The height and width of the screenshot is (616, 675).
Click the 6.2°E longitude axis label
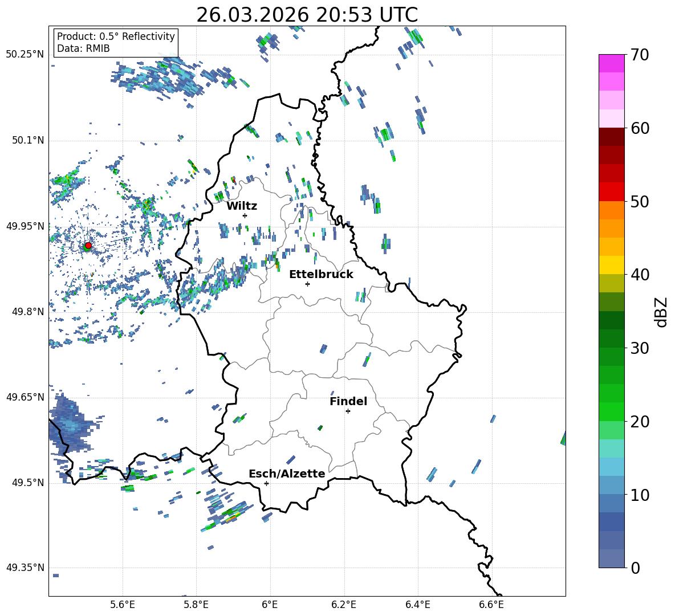tap(344, 604)
